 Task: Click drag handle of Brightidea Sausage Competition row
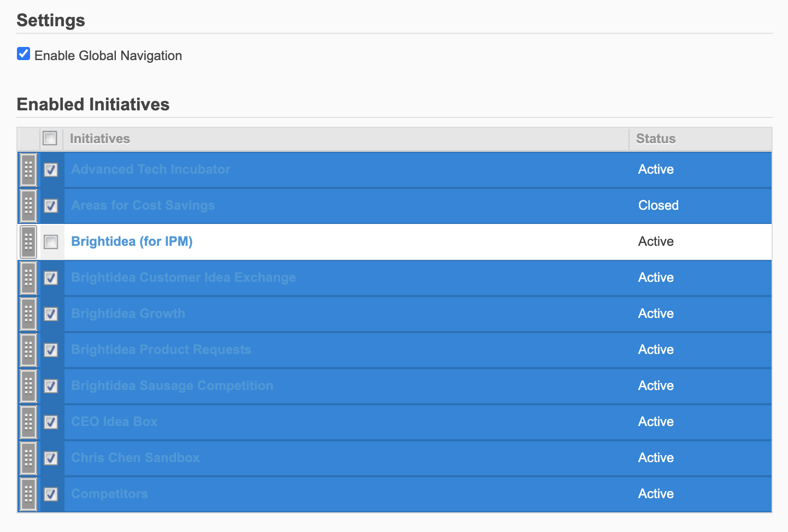coord(28,386)
